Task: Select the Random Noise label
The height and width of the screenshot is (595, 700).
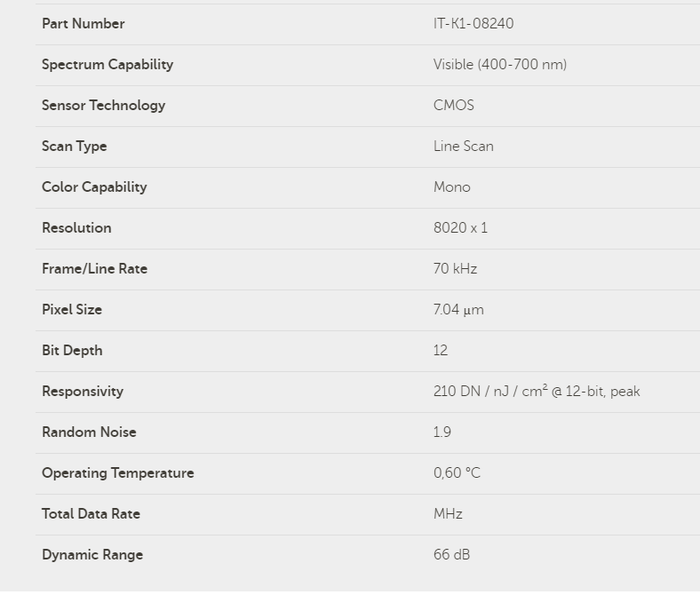Action: click(x=89, y=432)
